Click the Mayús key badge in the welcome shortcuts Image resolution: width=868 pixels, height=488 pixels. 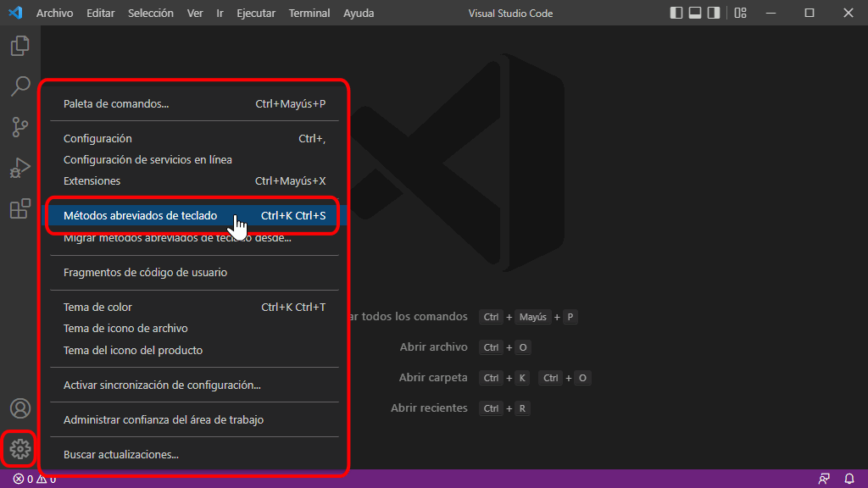(532, 317)
